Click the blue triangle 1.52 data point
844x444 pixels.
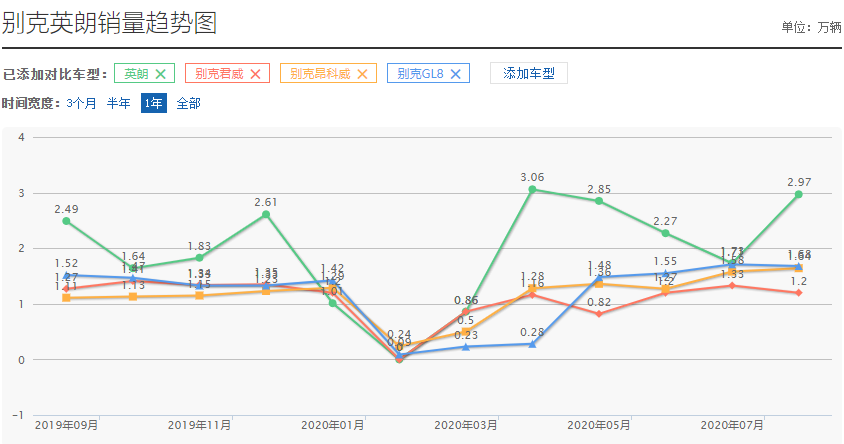(x=66, y=275)
